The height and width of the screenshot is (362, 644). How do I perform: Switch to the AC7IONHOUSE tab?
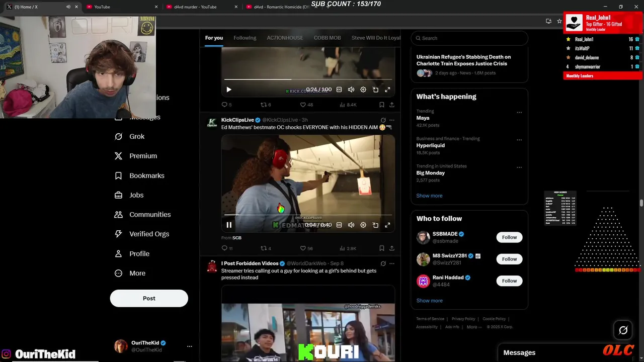click(285, 38)
